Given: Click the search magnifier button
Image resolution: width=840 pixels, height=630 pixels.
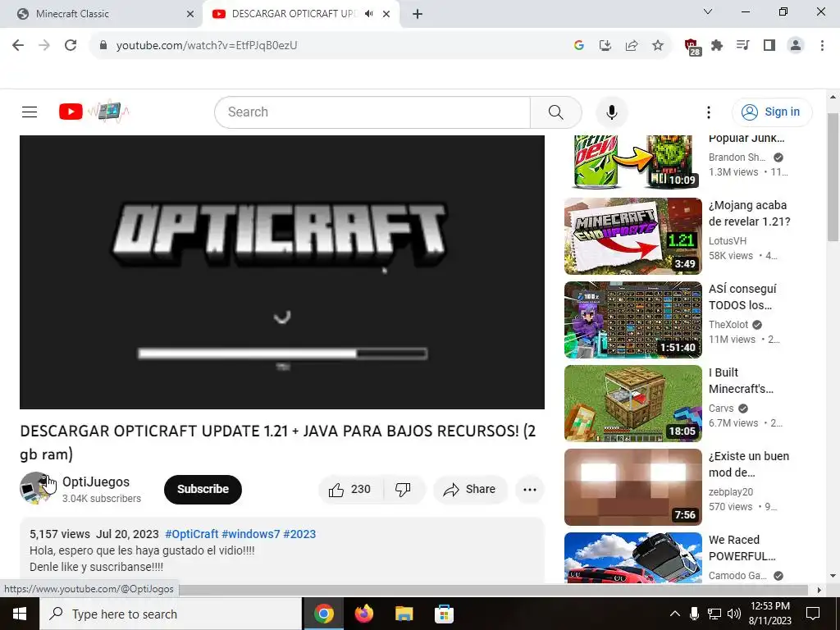Looking at the screenshot, I should coord(555,112).
